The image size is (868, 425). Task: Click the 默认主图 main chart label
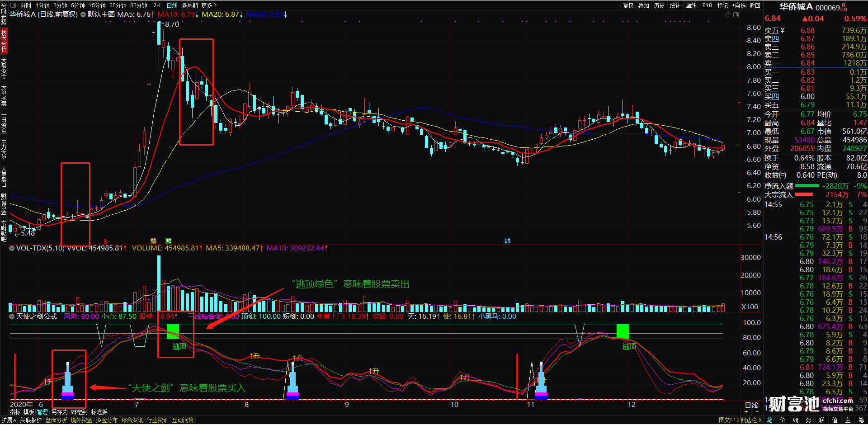101,14
